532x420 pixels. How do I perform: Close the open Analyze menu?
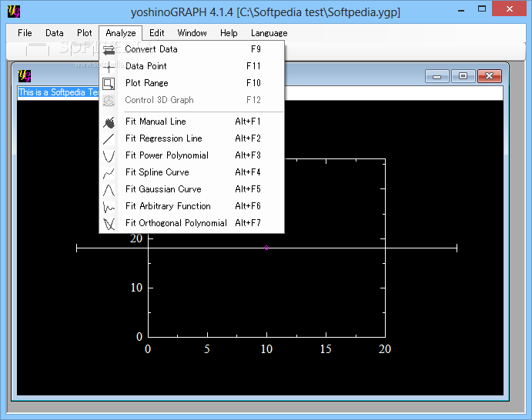click(x=120, y=33)
